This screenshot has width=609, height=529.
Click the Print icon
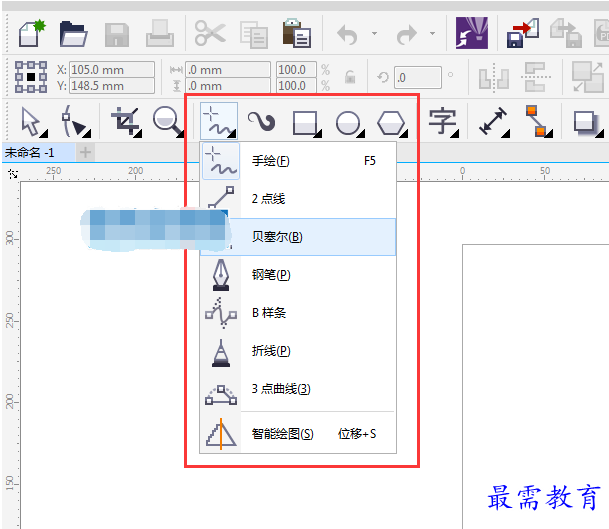click(x=160, y=34)
